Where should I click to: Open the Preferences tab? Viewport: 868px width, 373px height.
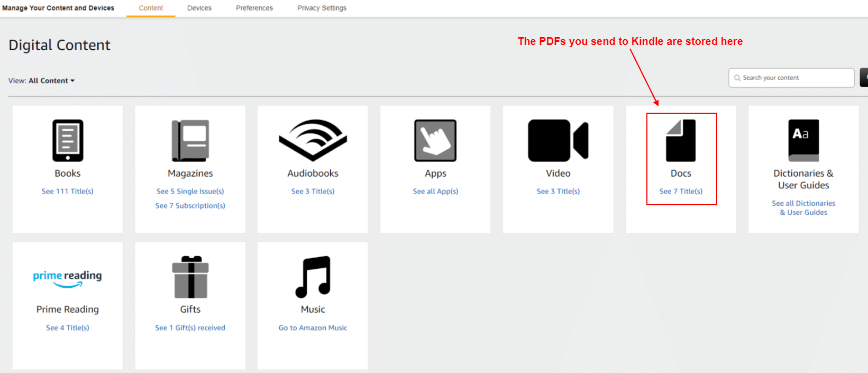[254, 8]
